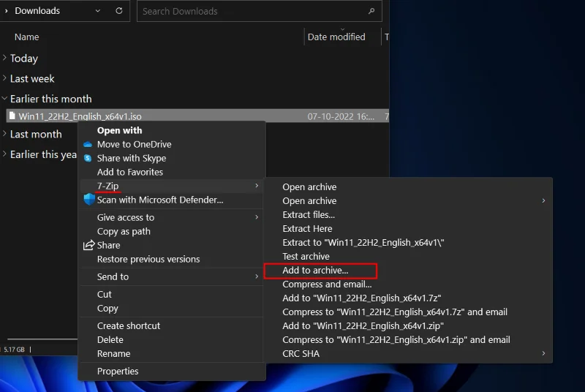Select Restore previous versions
The width and height of the screenshot is (585, 392).
pyautogui.click(x=148, y=259)
